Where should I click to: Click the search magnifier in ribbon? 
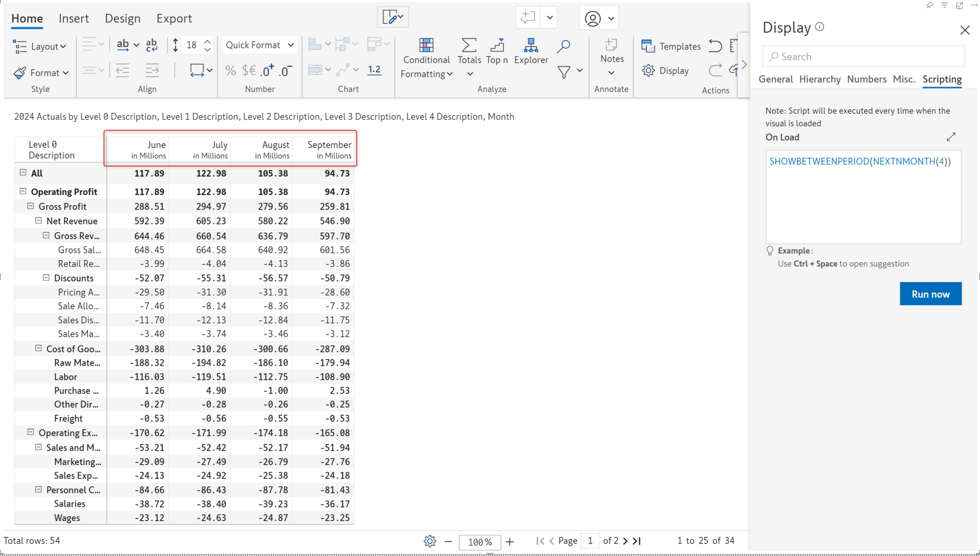coord(563,46)
